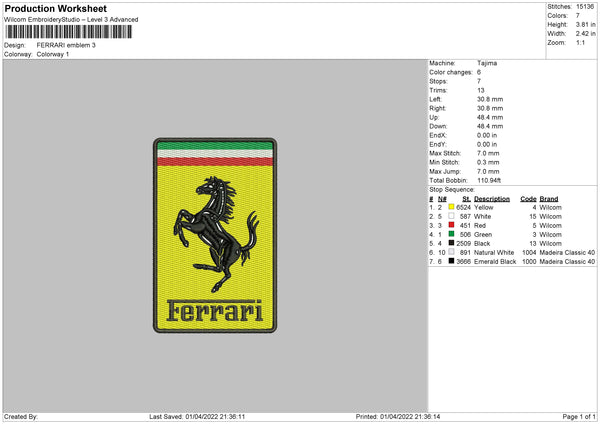Viewport: 600px width, 424px height.
Task: Click the 'Stop Sequence:' label
Action: (452, 189)
